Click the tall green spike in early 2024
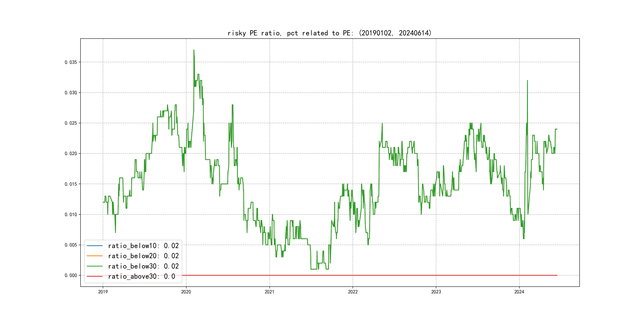644x322 pixels. point(527,81)
